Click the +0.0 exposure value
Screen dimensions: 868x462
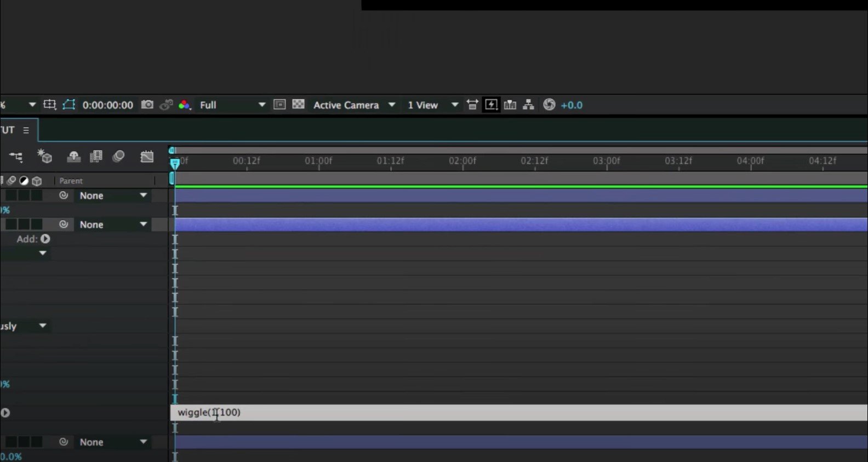(572, 105)
